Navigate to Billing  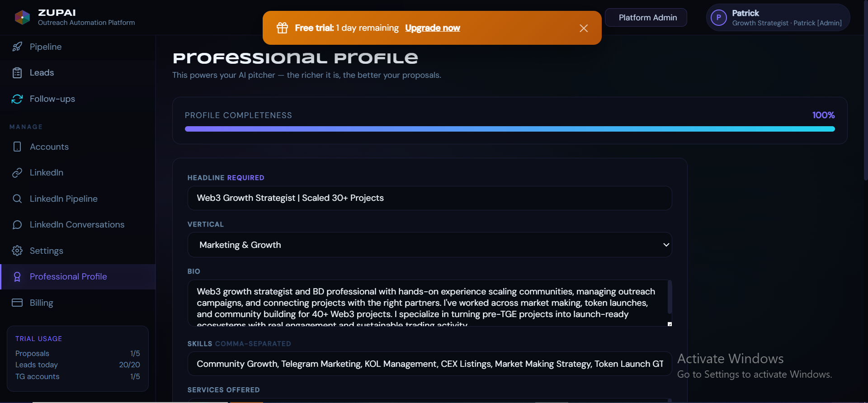pyautogui.click(x=78, y=303)
